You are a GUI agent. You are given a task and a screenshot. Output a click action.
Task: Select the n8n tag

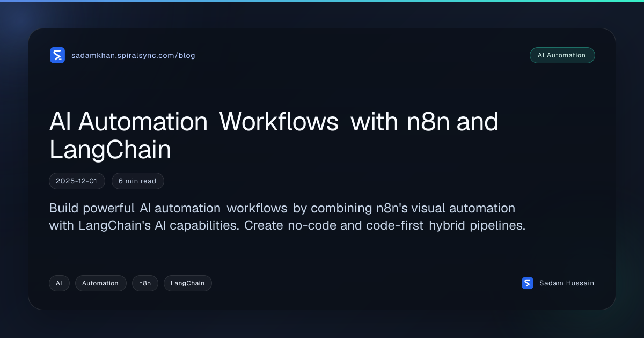coord(145,283)
